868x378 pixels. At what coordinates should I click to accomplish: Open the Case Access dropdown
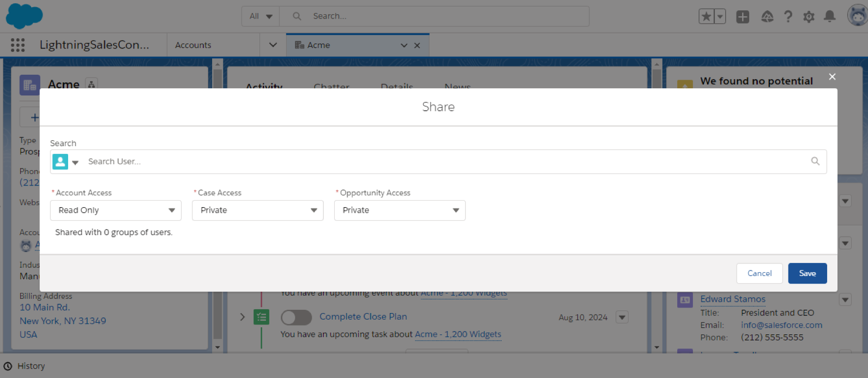point(257,211)
